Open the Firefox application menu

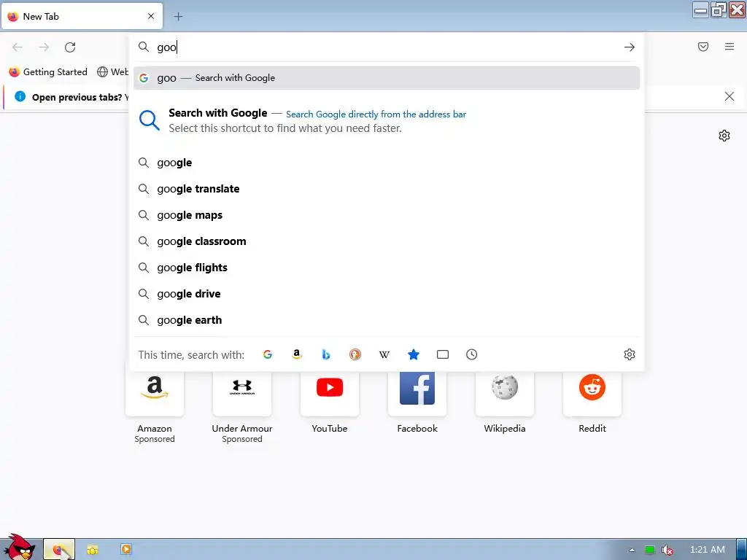pyautogui.click(x=729, y=47)
